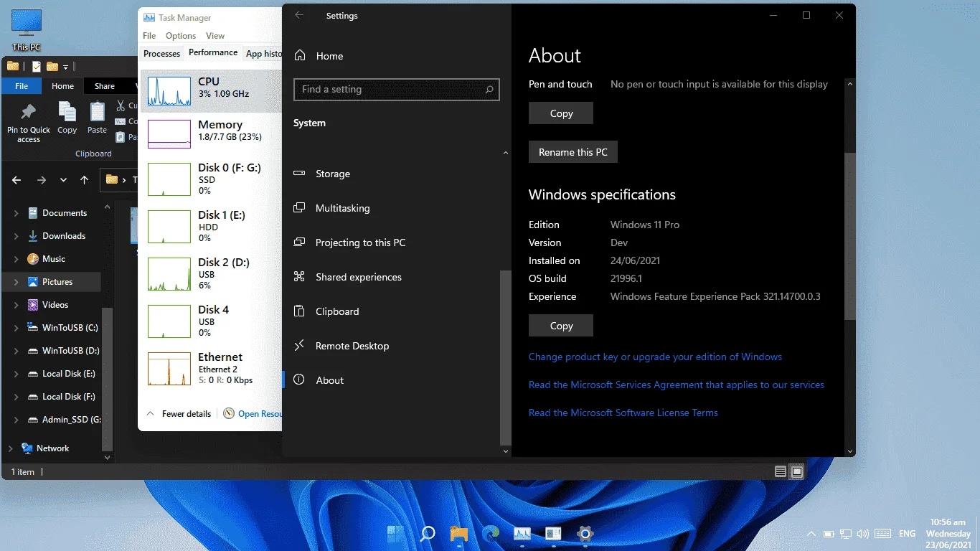Switch Explorer to details view icon
Screen dimensions: 980x551
[781, 471]
